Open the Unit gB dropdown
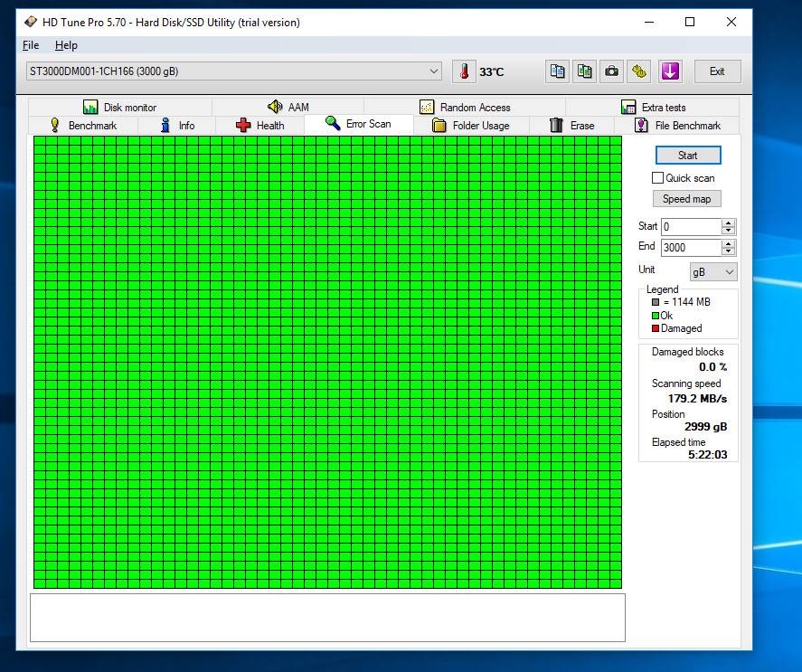 pos(713,271)
